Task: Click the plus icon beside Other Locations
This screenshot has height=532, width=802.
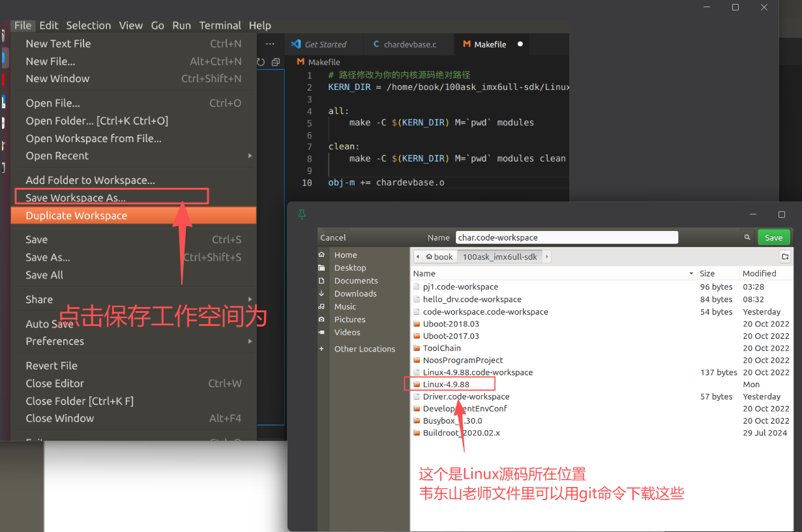Action: click(321, 349)
